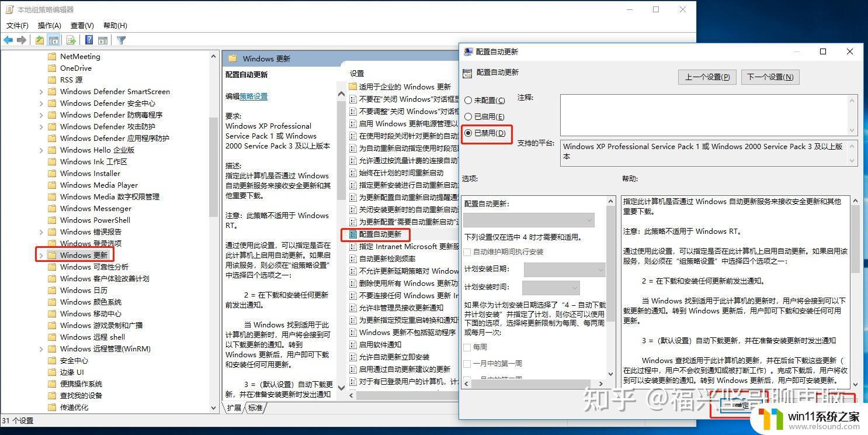
Task: Click the 上一个设置(P) button
Action: [x=707, y=77]
